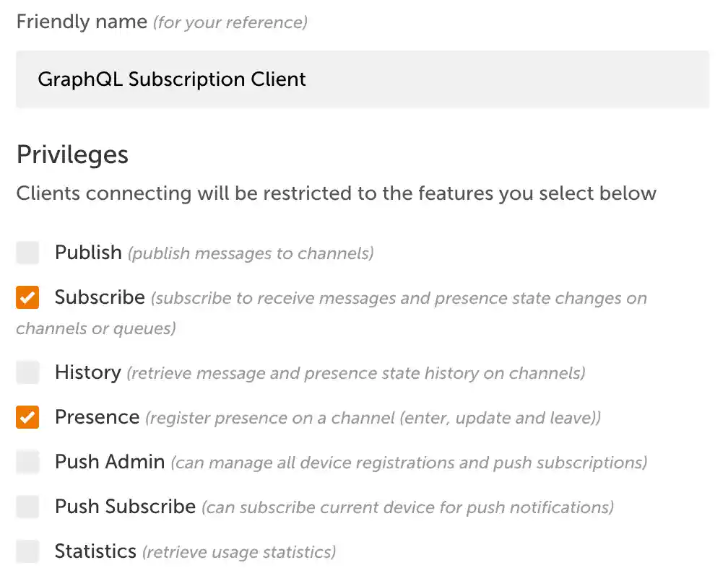Click the Subscribe label text
728x586 pixels.
tap(98, 297)
